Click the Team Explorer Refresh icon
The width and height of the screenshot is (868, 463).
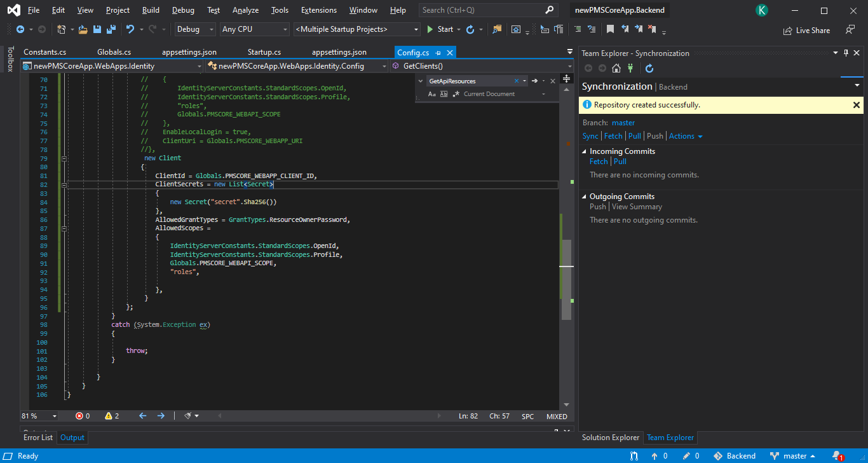click(x=649, y=69)
